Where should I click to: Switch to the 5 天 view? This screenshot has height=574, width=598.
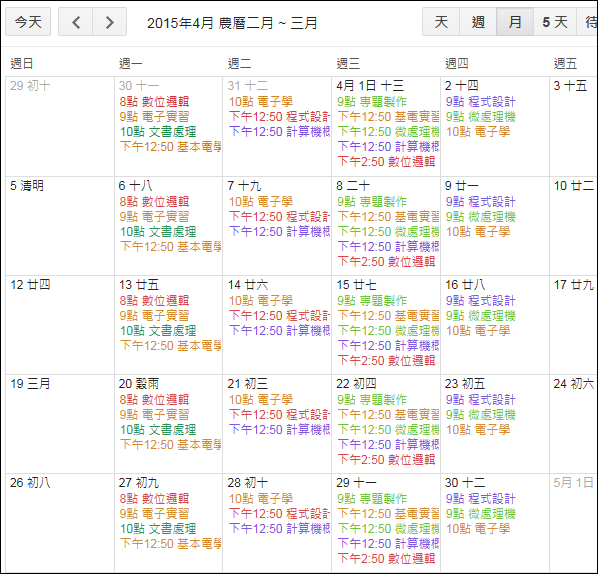pos(555,22)
